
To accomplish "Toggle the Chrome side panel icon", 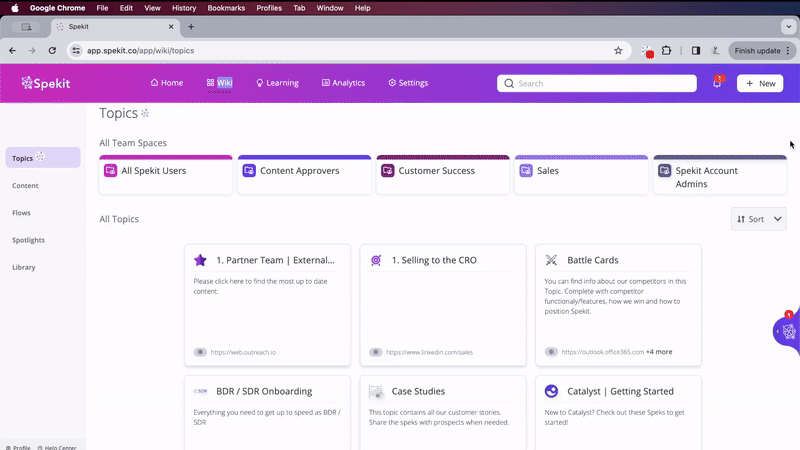I will tap(696, 51).
